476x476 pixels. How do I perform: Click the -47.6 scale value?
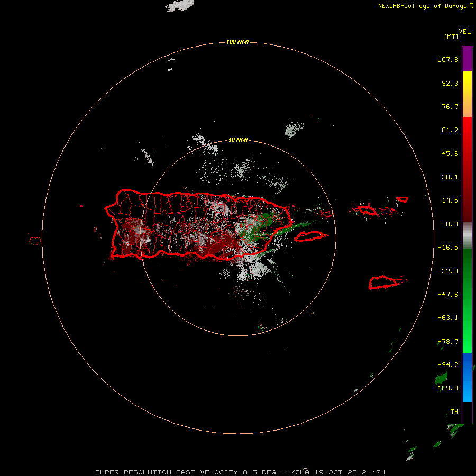click(x=448, y=295)
